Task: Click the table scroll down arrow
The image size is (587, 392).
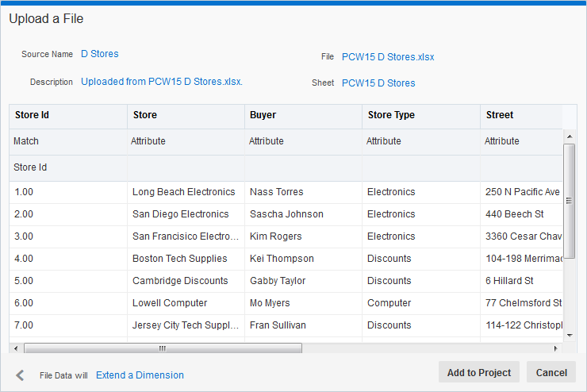Action: pos(570,336)
